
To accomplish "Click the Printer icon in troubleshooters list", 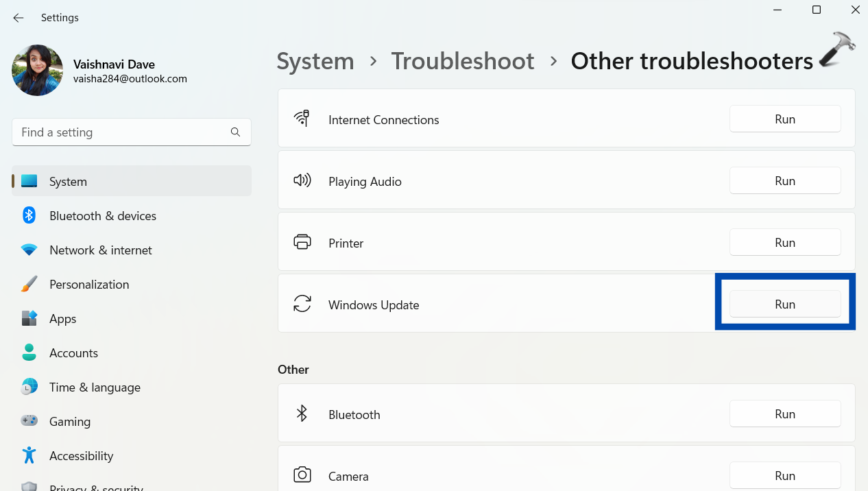I will click(302, 242).
